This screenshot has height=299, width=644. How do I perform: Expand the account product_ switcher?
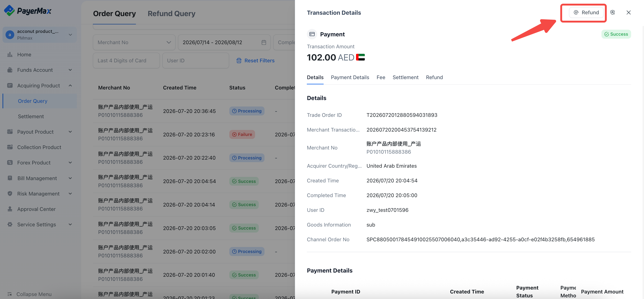pos(40,34)
